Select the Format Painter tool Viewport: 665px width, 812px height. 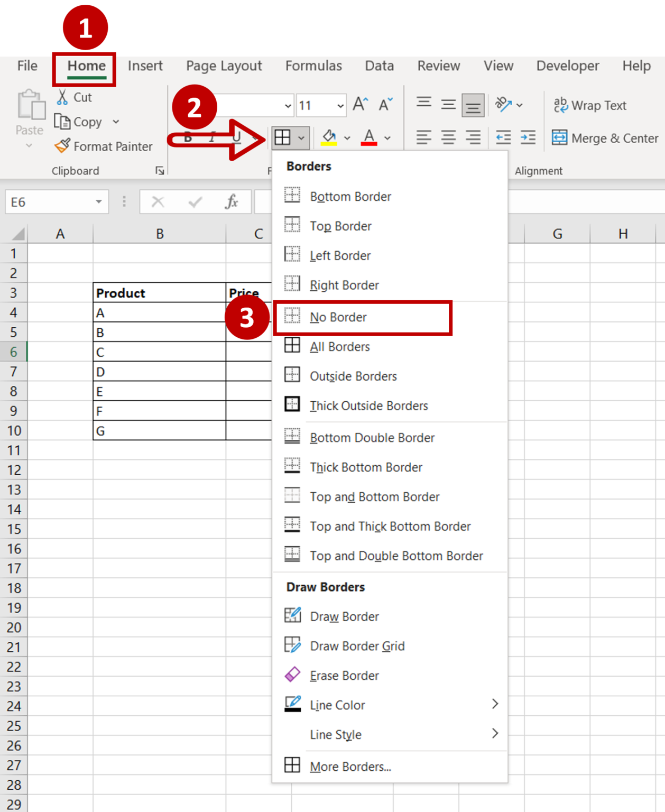tap(104, 146)
